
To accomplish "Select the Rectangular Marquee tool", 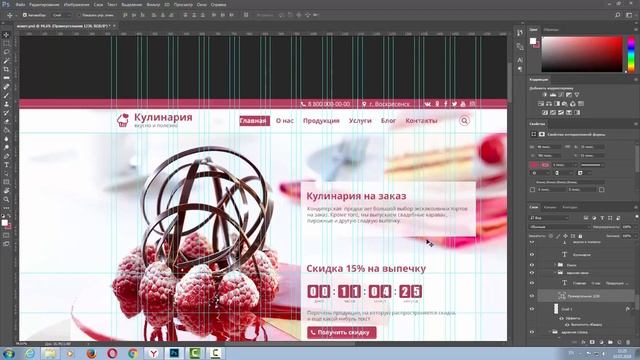I will pos(6,43).
